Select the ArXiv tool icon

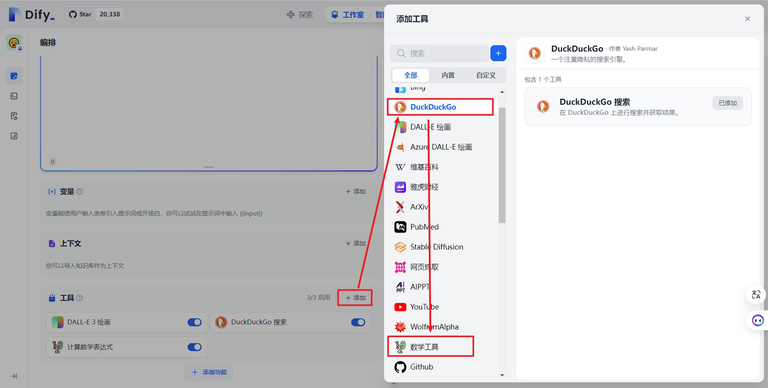point(401,207)
